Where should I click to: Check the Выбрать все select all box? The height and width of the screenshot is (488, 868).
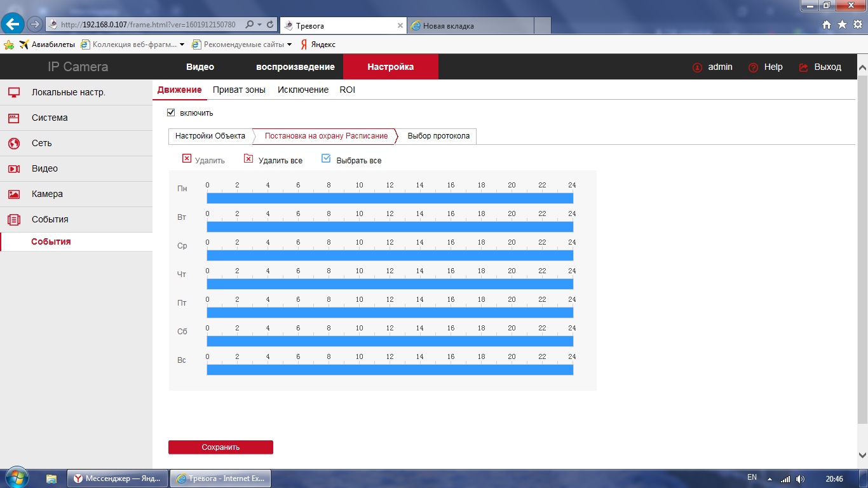coord(326,159)
